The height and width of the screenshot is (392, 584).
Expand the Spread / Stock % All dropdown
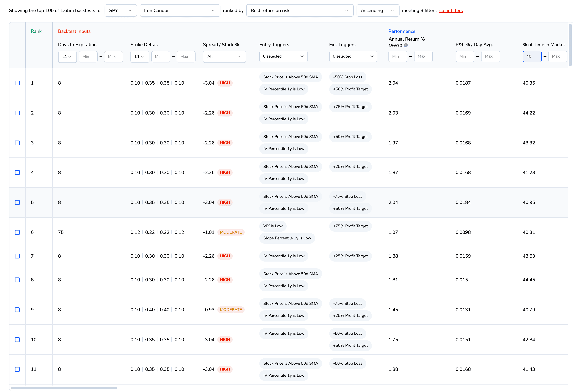pyautogui.click(x=224, y=56)
